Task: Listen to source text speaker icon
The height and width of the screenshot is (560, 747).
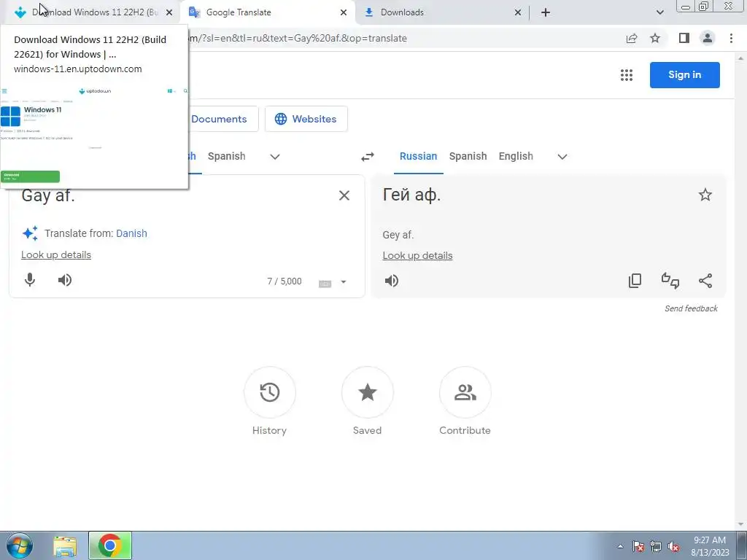Action: click(x=65, y=280)
